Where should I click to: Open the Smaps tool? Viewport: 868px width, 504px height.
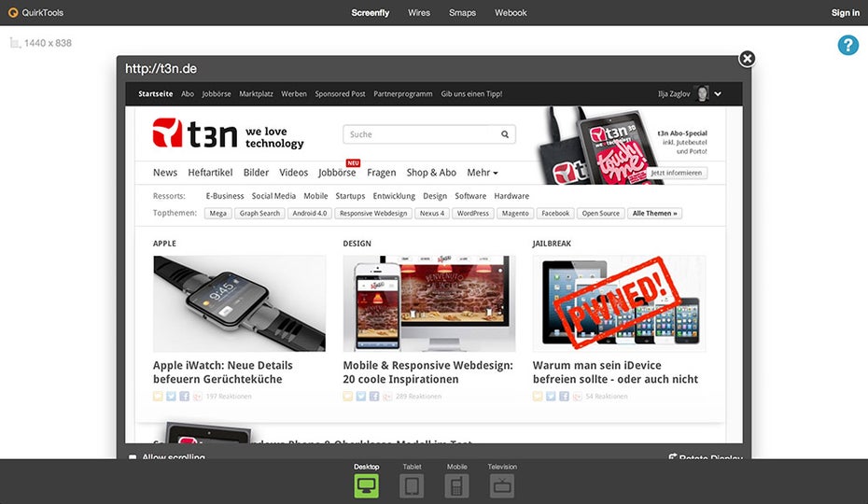(x=462, y=12)
